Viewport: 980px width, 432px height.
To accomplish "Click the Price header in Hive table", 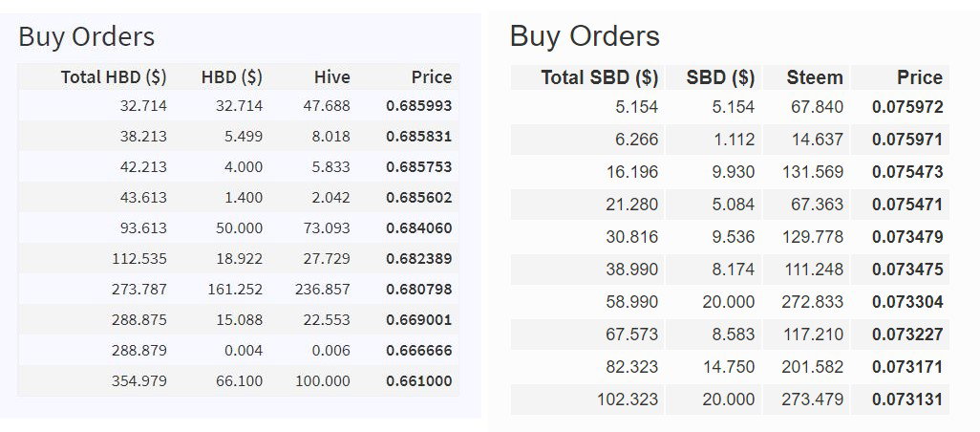I will click(x=431, y=76).
